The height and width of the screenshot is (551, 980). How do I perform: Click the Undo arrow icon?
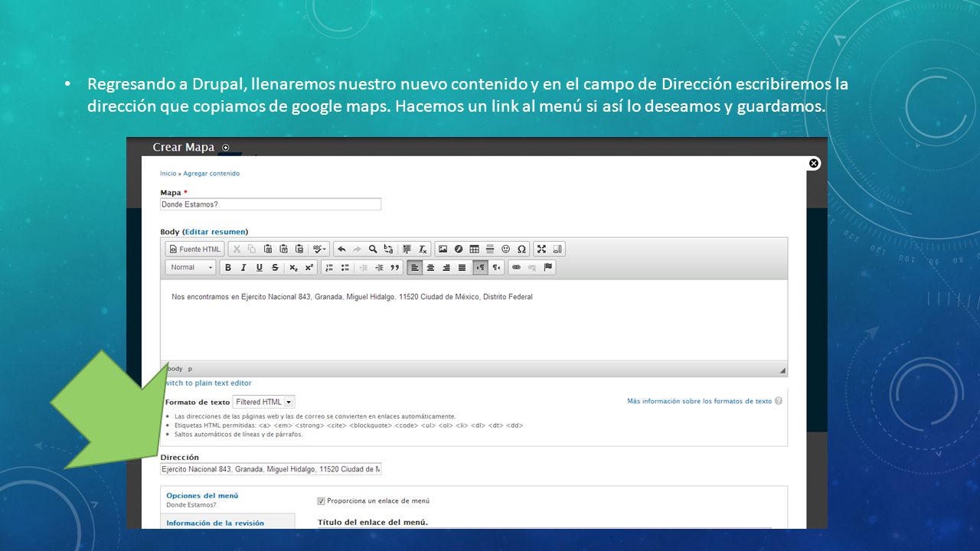pyautogui.click(x=341, y=249)
